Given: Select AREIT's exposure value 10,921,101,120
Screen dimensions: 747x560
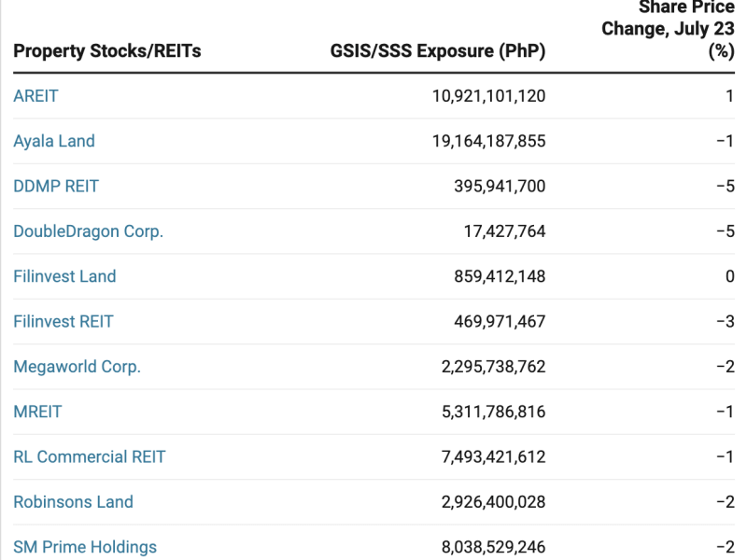Looking at the screenshot, I should [486, 96].
